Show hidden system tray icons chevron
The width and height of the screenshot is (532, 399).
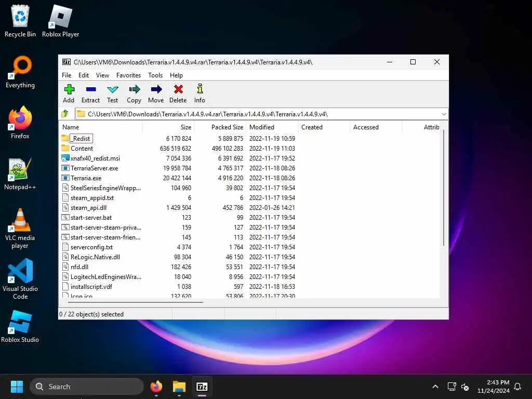tap(435, 387)
